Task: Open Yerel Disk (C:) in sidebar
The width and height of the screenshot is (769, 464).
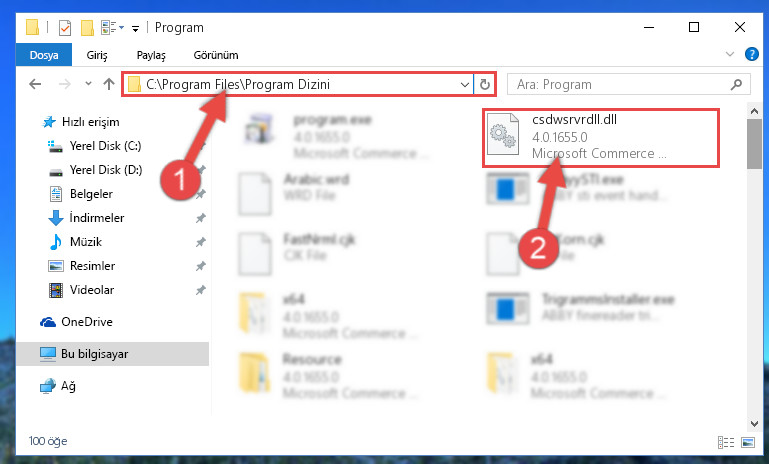Action: point(105,146)
